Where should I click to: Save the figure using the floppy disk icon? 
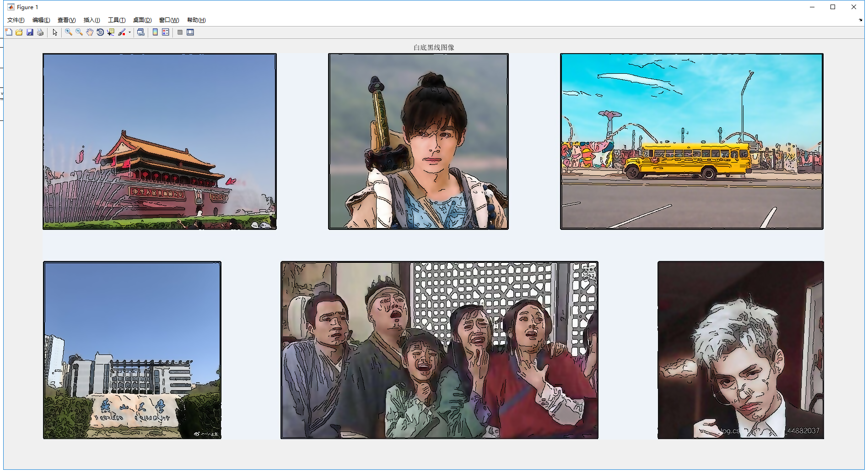pyautogui.click(x=30, y=32)
